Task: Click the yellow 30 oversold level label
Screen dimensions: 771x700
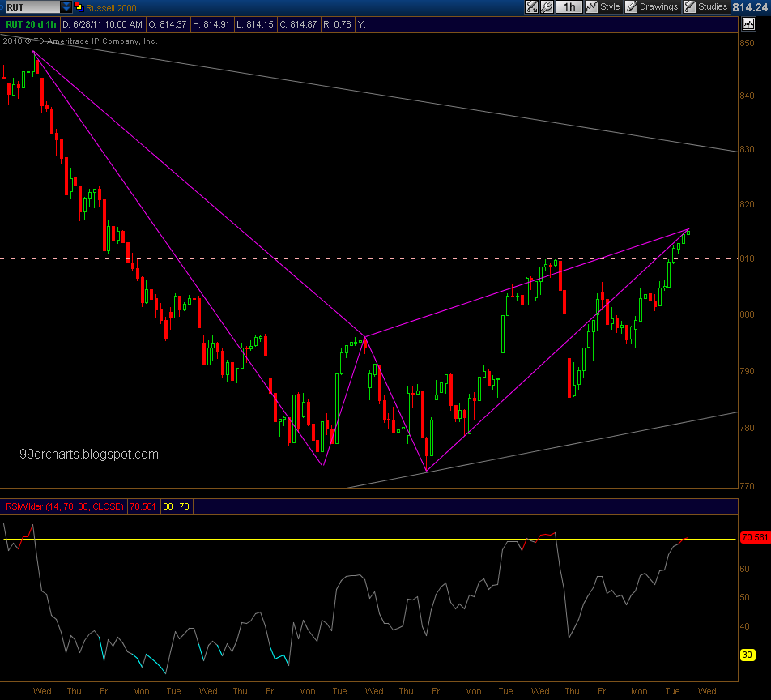Action: coord(748,655)
